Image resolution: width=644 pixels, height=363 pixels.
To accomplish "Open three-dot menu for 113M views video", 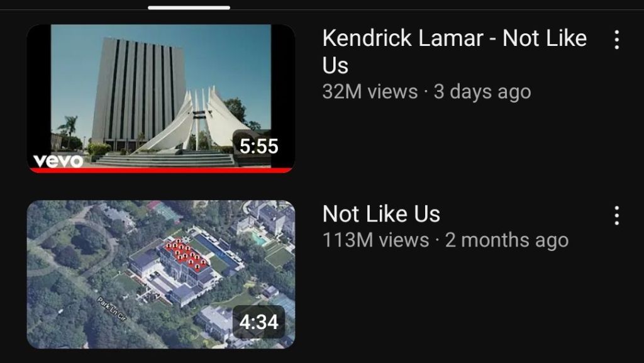I will pos(616,215).
